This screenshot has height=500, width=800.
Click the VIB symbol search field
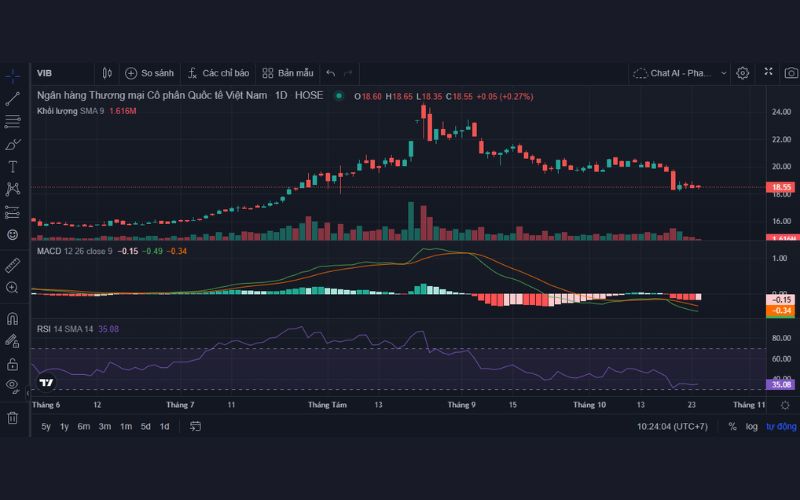click(60, 73)
